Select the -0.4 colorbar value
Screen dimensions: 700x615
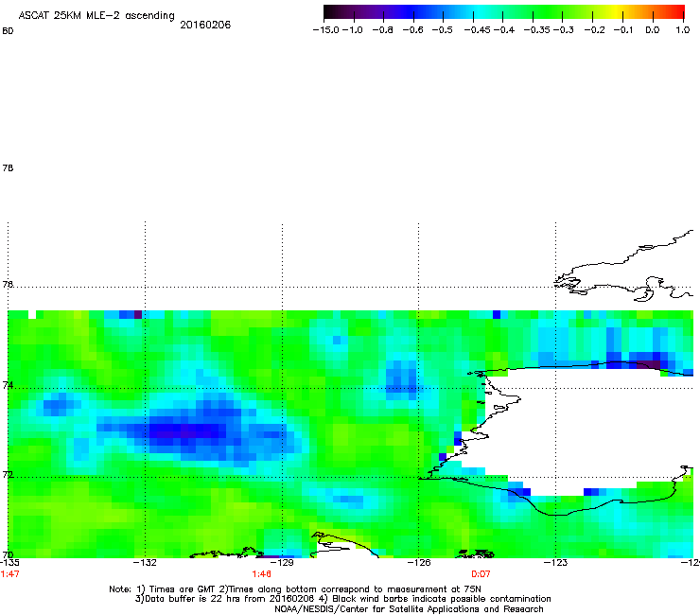point(503,30)
